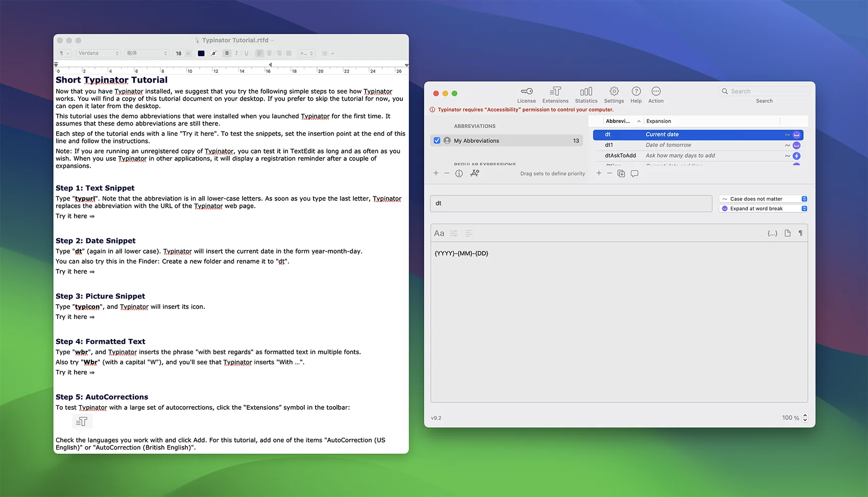Select the dt1 Date of tomorrow row
The image size is (868, 497).
698,145
